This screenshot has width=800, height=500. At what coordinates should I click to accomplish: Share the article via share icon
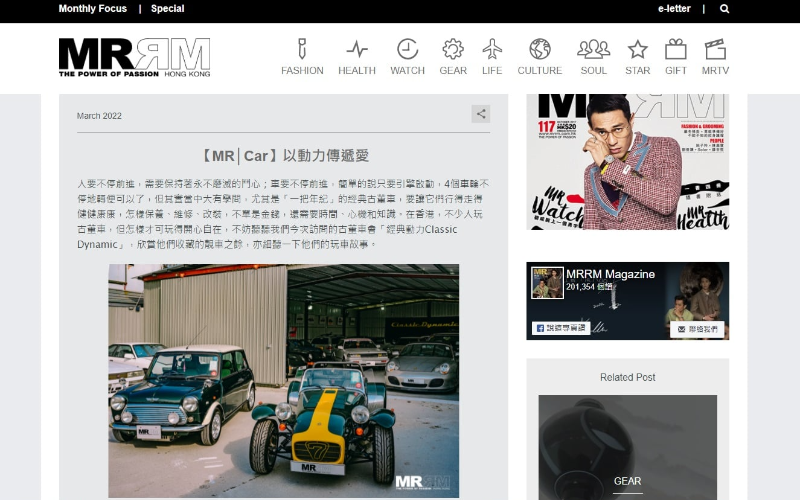(x=481, y=114)
